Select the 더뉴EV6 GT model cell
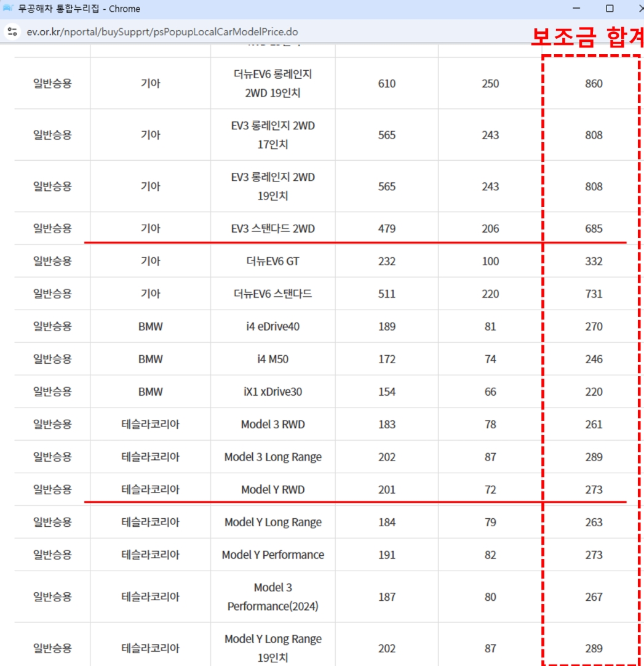 coord(272,261)
